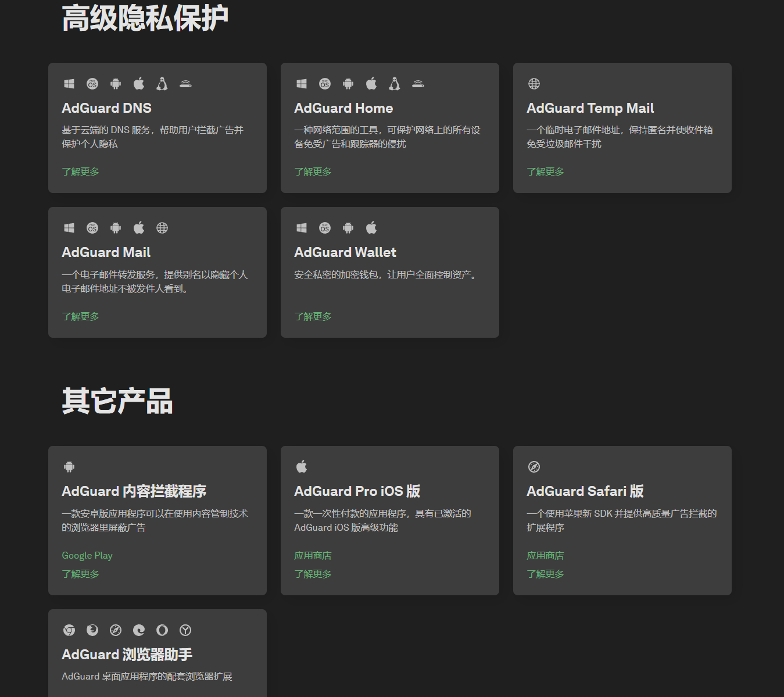
Task: Click the router icon in AdGuard DNS card
Action: coord(185,84)
